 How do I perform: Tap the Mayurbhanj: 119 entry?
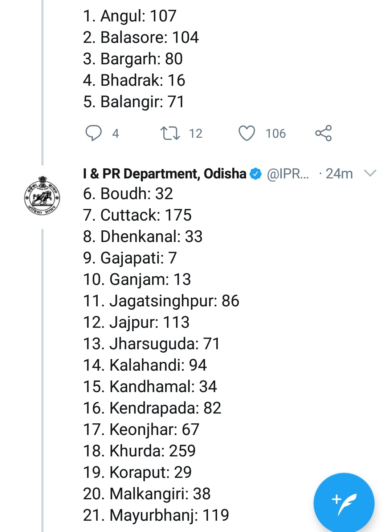(156, 515)
